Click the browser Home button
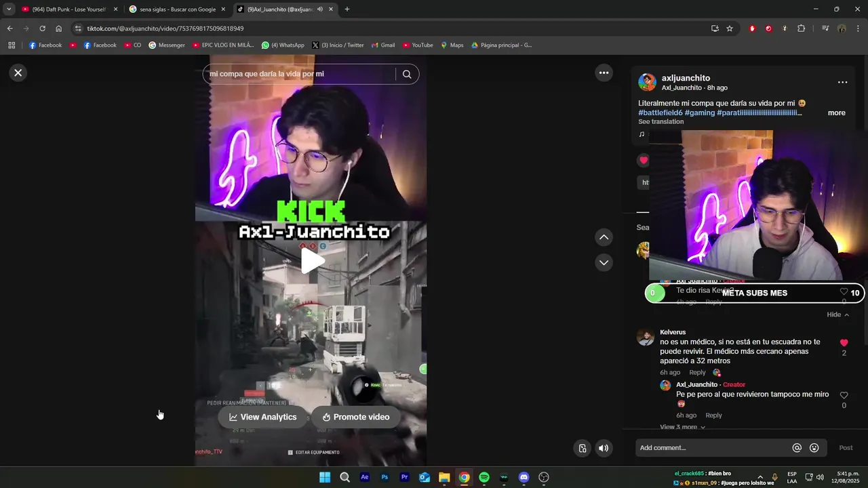The width and height of the screenshot is (868, 488). coord(58,28)
